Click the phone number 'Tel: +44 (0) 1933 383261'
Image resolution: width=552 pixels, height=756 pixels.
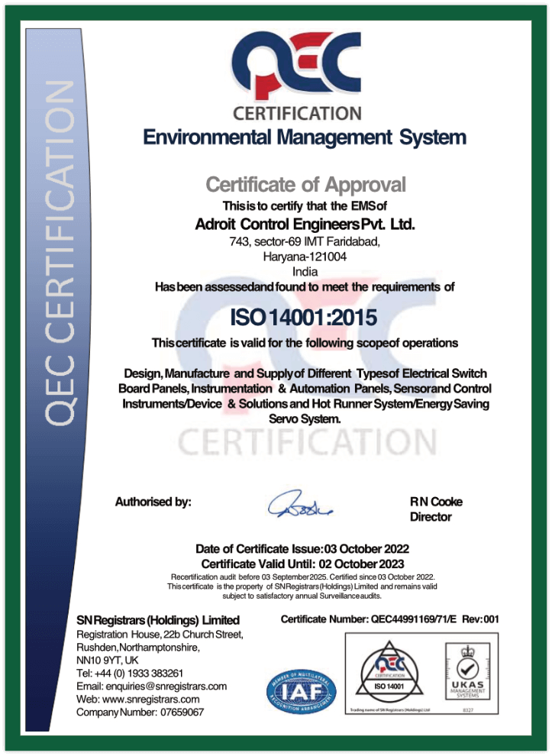pos(130,674)
